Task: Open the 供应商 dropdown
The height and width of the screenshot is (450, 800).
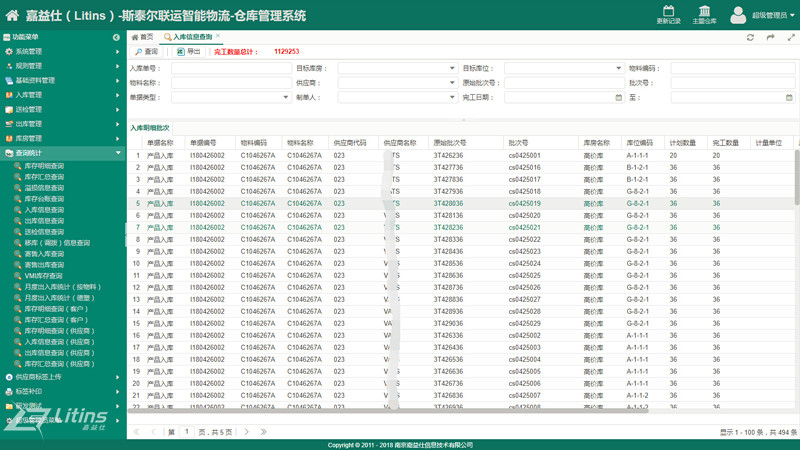Action: pos(452,83)
